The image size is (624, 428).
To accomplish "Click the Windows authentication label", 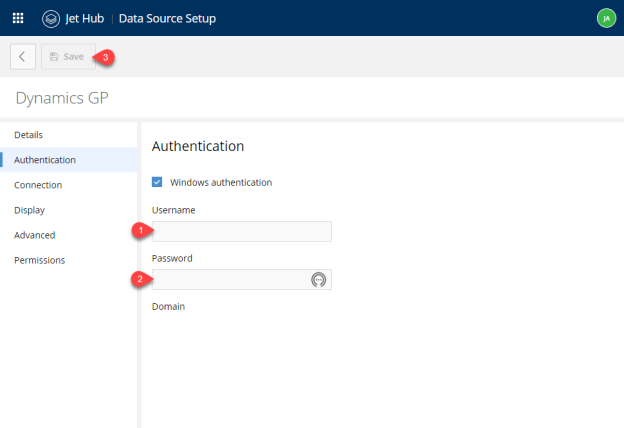I will (221, 182).
